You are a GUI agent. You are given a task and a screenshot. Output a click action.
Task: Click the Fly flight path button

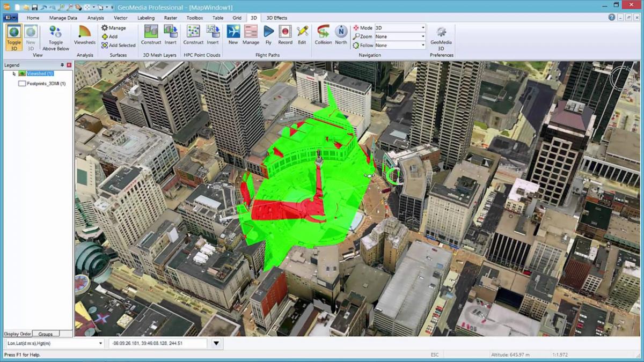click(268, 34)
